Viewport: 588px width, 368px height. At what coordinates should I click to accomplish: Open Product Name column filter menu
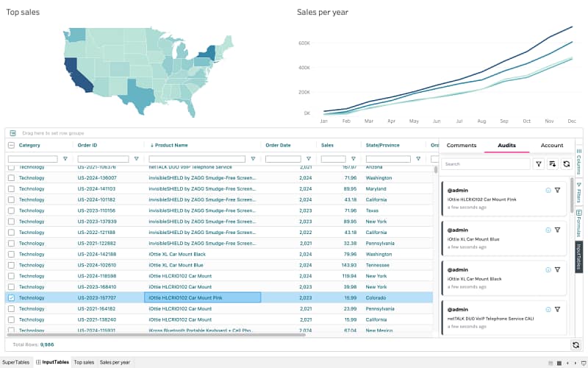pyautogui.click(x=253, y=159)
